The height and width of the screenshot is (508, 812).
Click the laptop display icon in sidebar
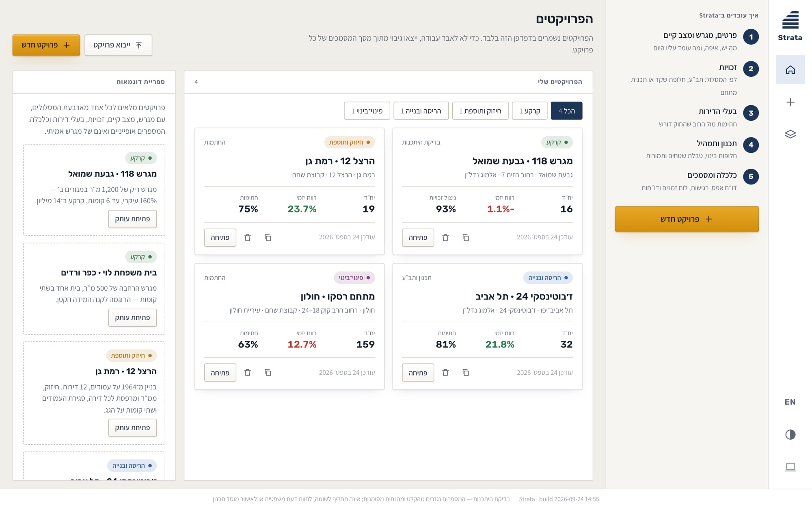[x=790, y=467]
